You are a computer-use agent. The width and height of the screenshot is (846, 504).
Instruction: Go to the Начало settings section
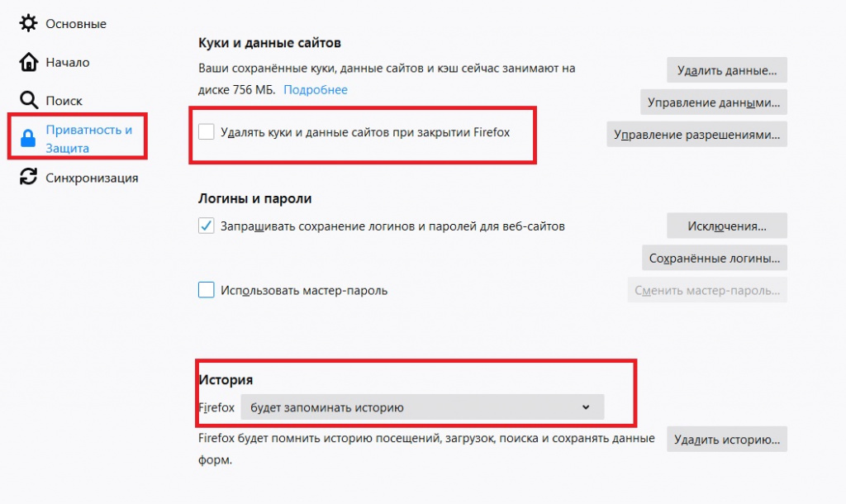[68, 63]
